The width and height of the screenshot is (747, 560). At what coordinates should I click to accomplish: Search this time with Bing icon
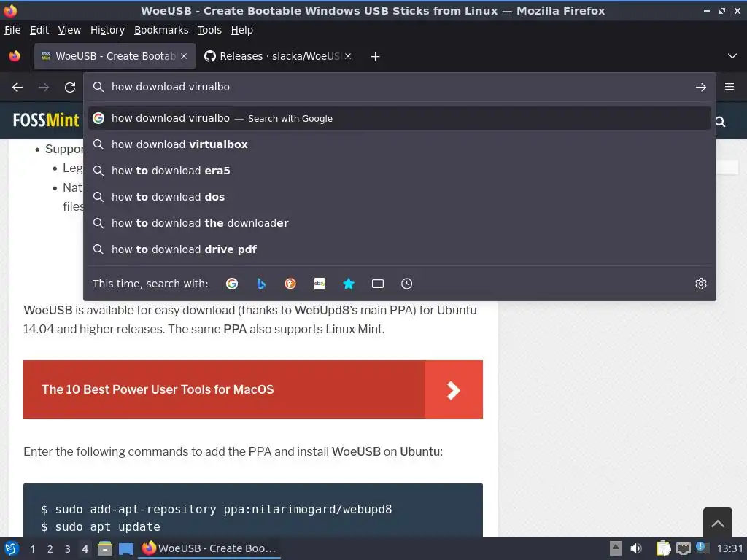click(261, 284)
